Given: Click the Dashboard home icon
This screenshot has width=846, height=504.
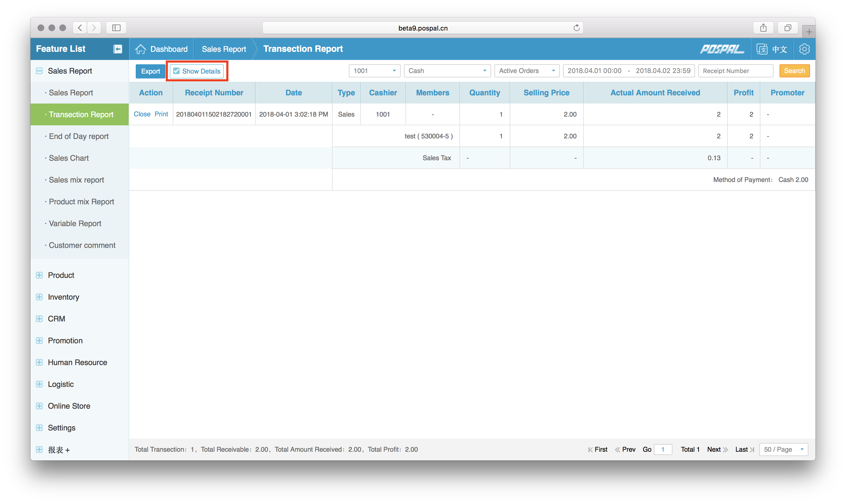Looking at the screenshot, I should pyautogui.click(x=140, y=49).
